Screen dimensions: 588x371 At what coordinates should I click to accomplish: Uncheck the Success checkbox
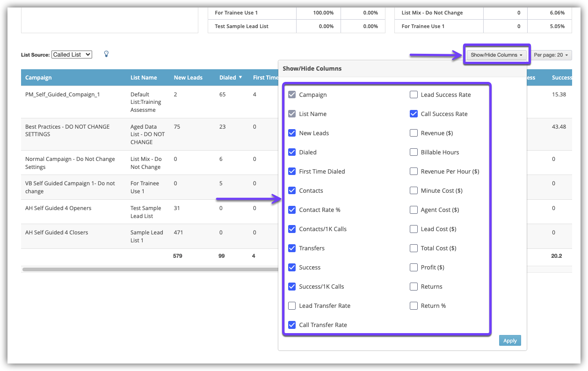coord(292,267)
